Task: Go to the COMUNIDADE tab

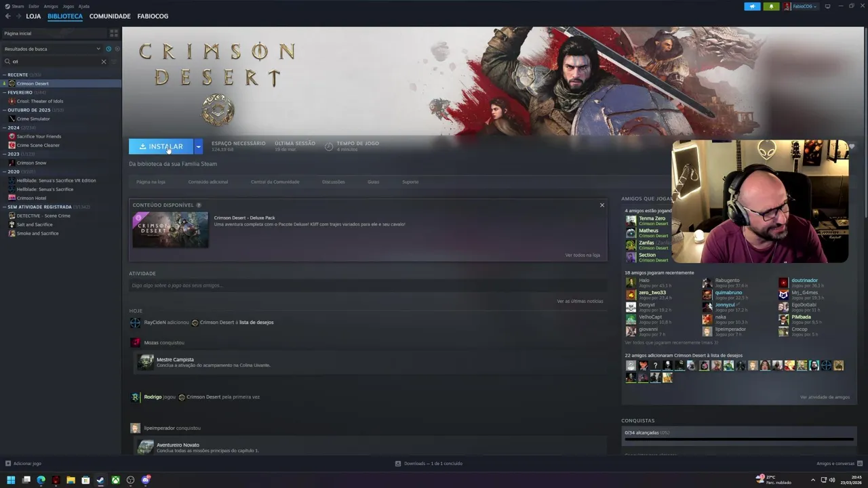Action: [x=110, y=16]
